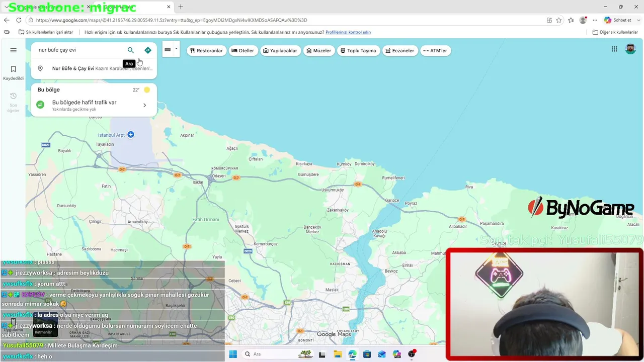Select the Nur Büfe & Çay Evi suggestion
The image size is (644, 362).
(x=94, y=68)
